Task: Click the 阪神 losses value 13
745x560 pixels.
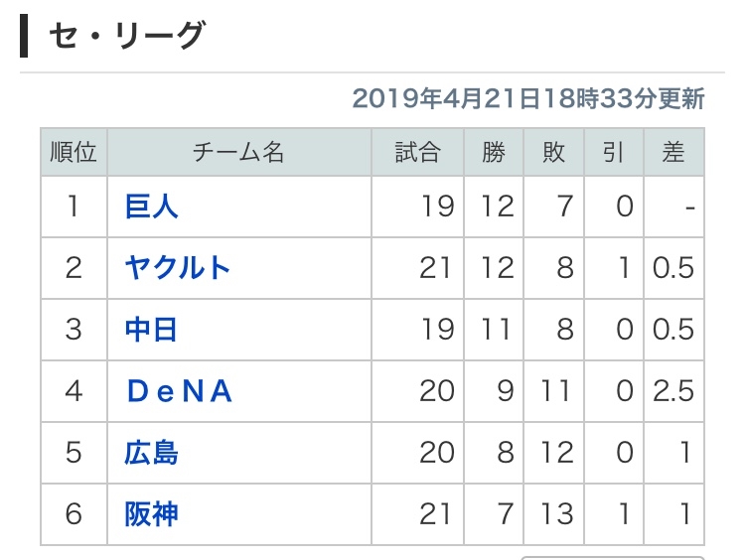Action: tap(557, 514)
